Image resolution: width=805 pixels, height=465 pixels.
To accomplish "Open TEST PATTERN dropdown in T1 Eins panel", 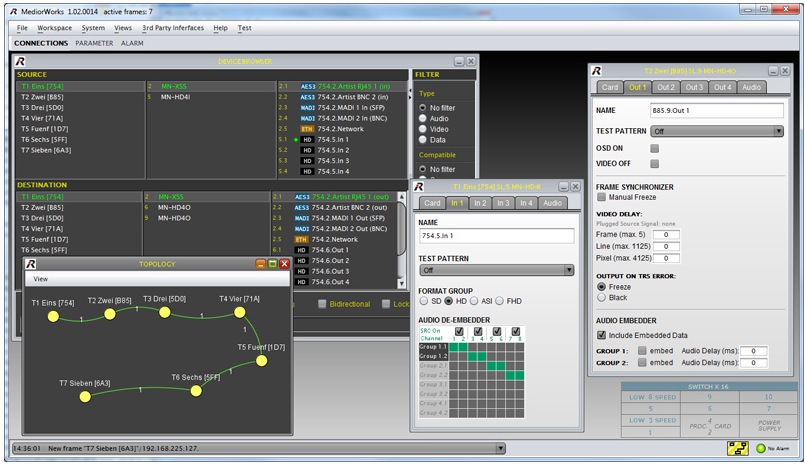I will [496, 270].
